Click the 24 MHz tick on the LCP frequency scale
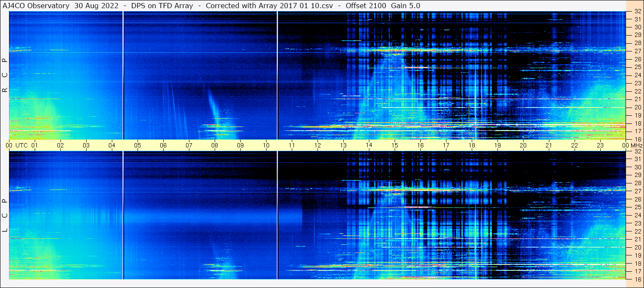Image resolution: width=644 pixels, height=288 pixels. point(638,215)
